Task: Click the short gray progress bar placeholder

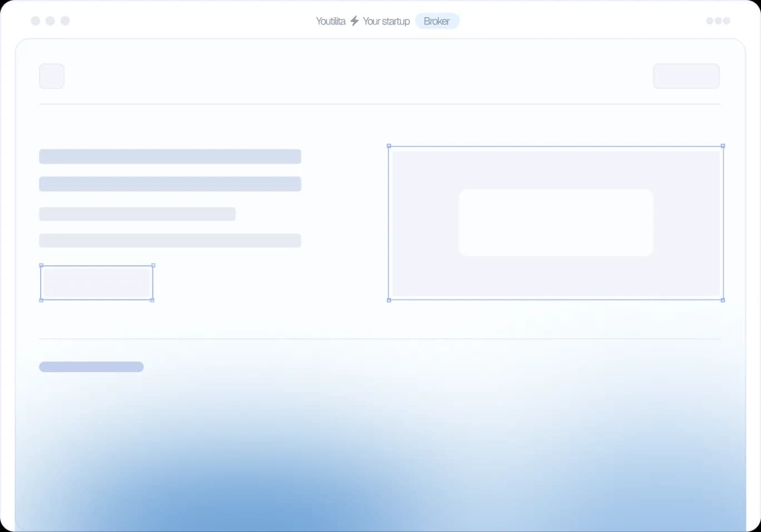Action: (x=137, y=213)
